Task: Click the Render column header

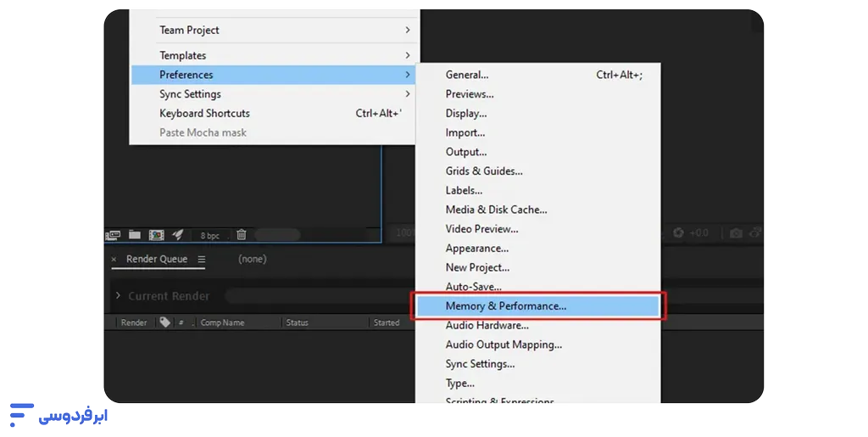Action: (134, 322)
